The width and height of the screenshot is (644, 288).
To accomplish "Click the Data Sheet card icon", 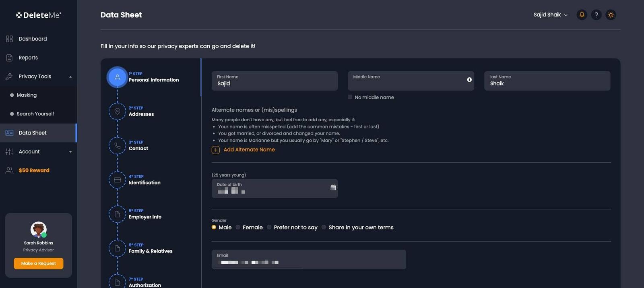I will pyautogui.click(x=9, y=133).
